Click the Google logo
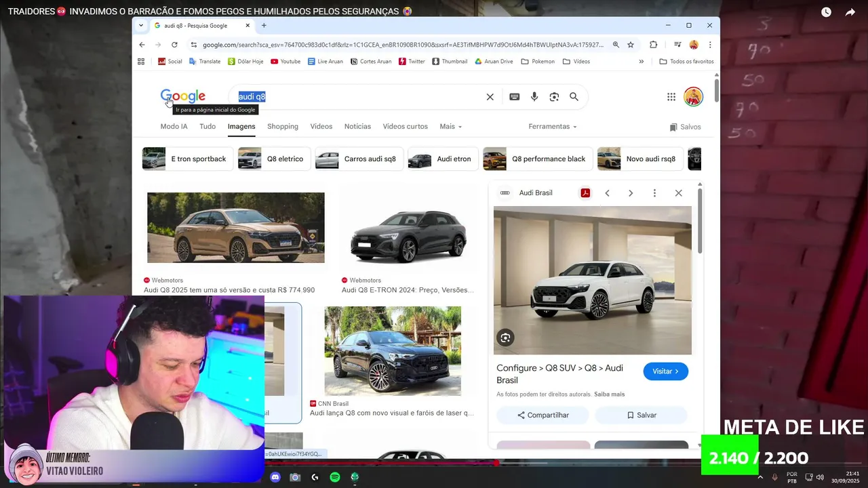Viewport: 868px width, 488px height. coord(182,96)
